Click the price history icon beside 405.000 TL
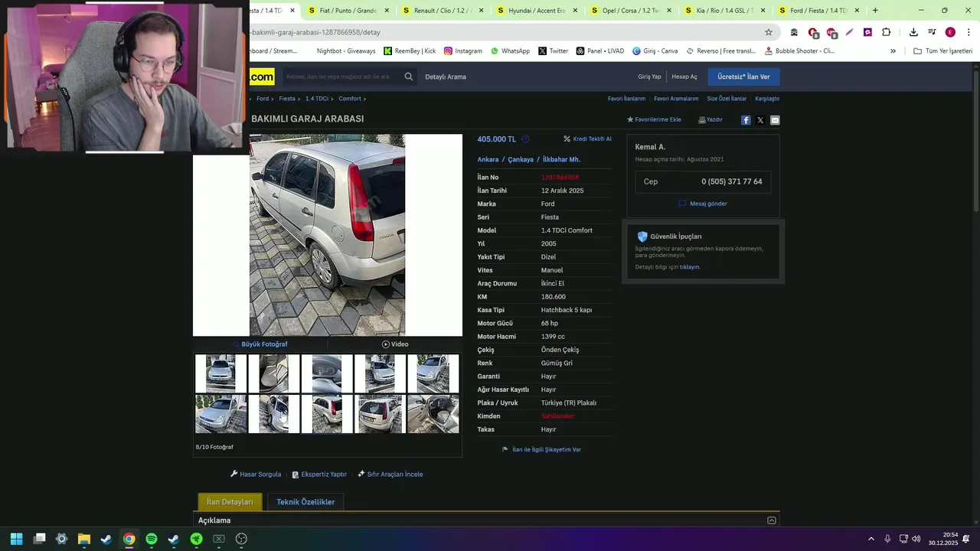This screenshot has height=551, width=980. pos(525,139)
